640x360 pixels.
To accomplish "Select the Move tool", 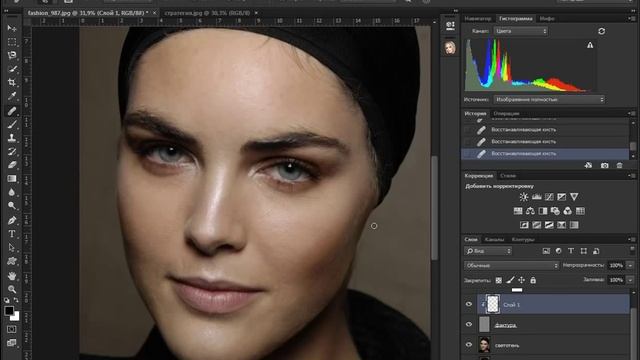I will (x=12, y=28).
